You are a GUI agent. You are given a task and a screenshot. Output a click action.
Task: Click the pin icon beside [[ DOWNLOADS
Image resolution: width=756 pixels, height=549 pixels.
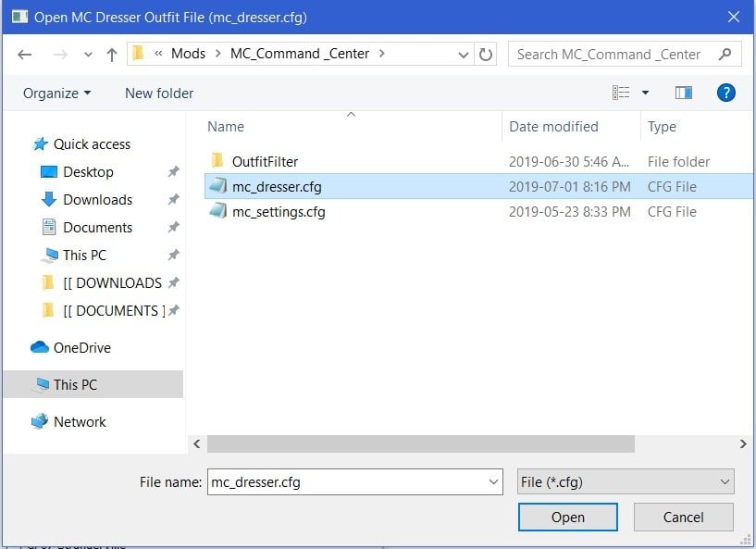click(x=174, y=282)
